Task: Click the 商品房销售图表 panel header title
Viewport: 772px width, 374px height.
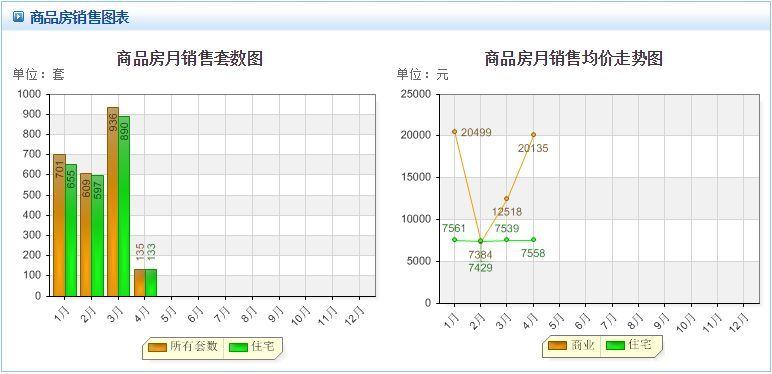Action: [79, 18]
